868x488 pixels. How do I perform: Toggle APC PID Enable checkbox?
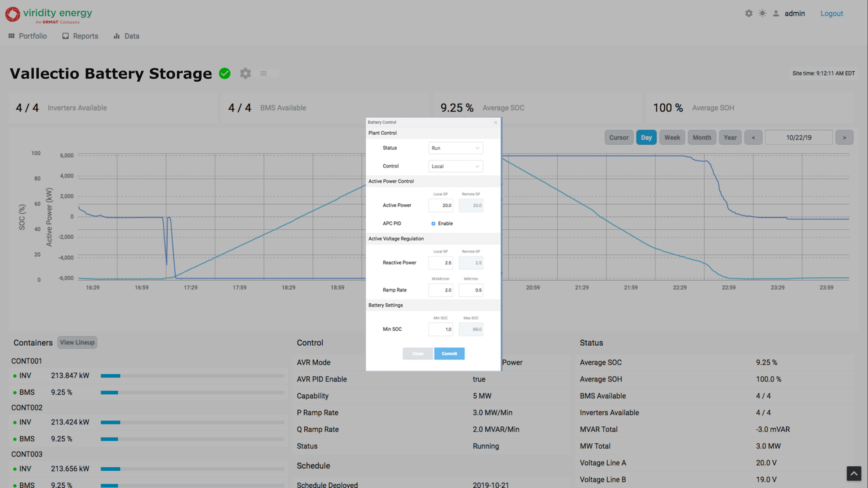[433, 224]
